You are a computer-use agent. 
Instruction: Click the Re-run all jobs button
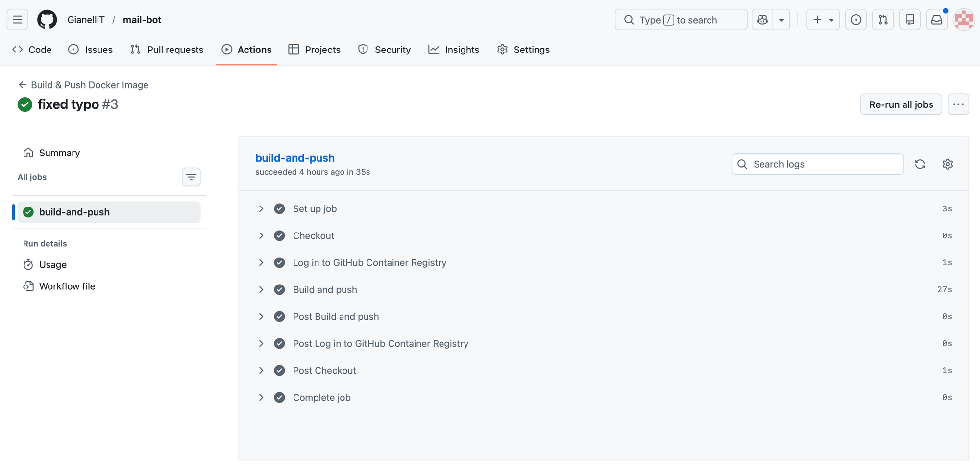(901, 104)
